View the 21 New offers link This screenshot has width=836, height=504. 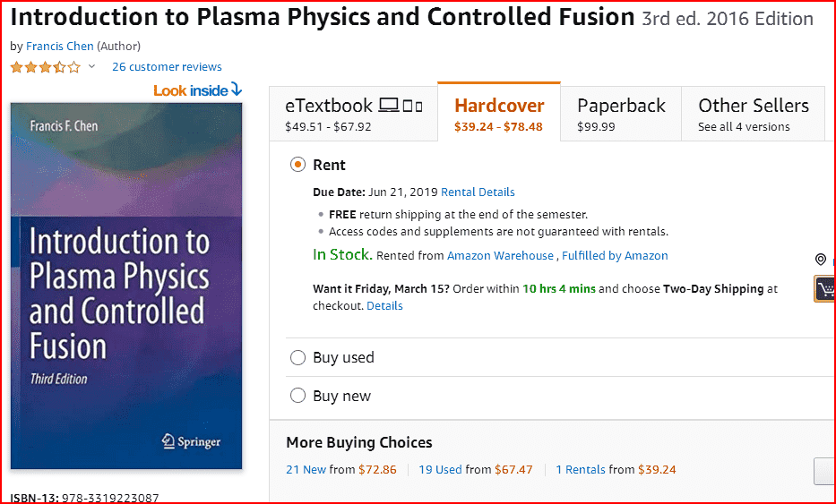(306, 469)
